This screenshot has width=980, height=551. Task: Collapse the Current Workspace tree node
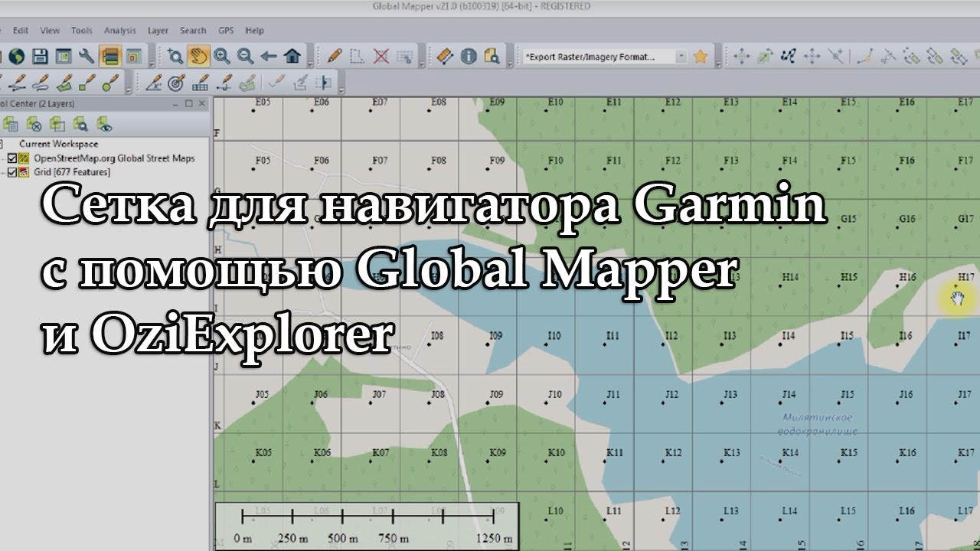2,144
